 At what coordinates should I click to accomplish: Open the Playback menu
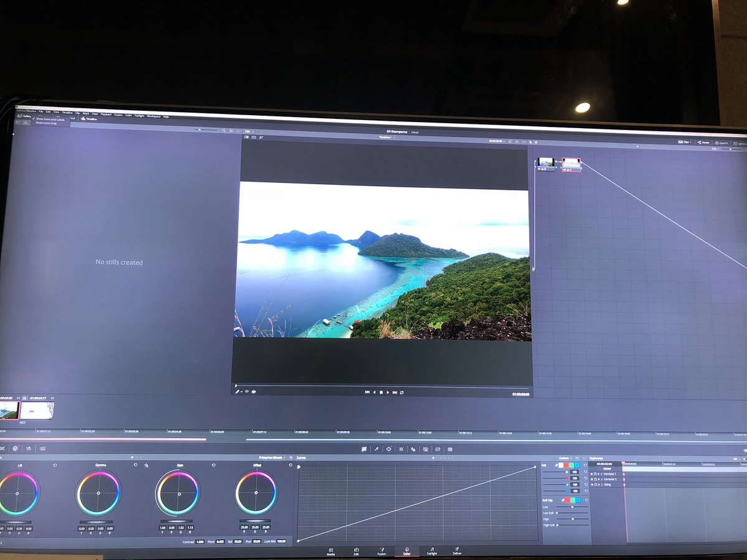106,114
